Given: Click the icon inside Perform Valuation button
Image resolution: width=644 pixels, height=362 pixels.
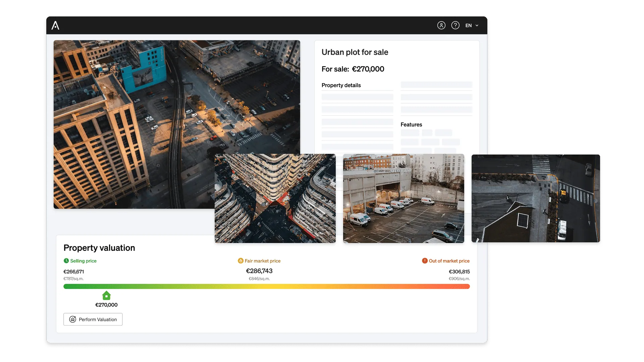Looking at the screenshot, I should (73, 319).
